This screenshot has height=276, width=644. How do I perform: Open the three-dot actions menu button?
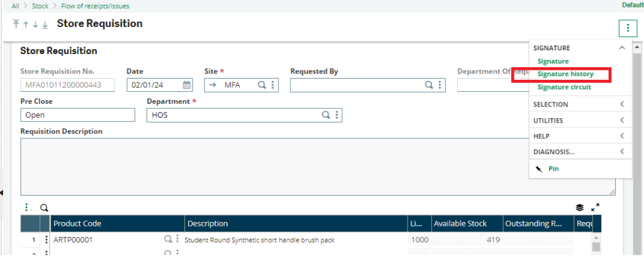click(628, 28)
